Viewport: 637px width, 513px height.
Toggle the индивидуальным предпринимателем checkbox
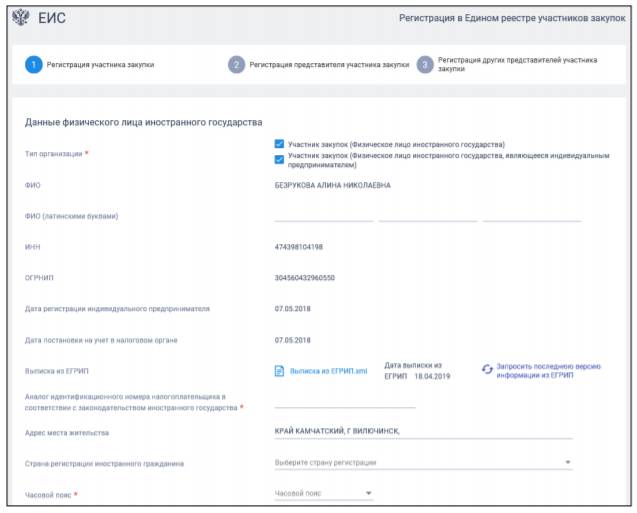coord(279,158)
